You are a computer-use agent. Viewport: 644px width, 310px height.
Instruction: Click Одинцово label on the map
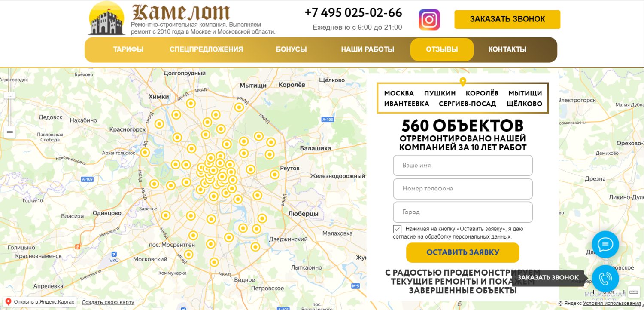pyautogui.click(x=107, y=213)
